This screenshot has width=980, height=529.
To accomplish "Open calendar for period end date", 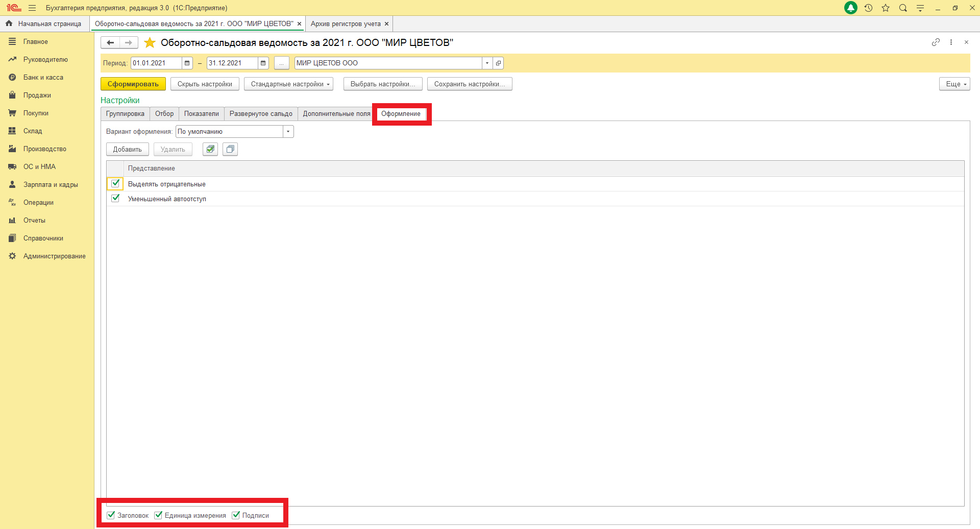I will point(263,63).
